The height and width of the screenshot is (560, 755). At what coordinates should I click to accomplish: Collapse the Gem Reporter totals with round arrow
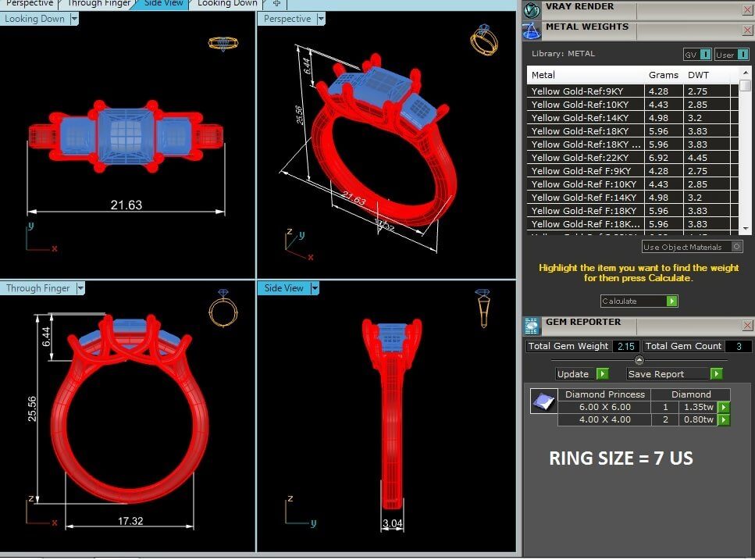tap(639, 360)
